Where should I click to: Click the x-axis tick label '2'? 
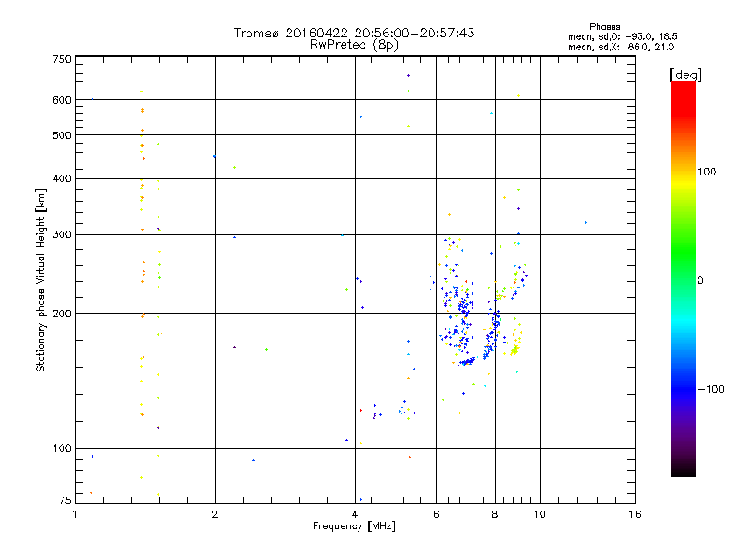point(215,514)
